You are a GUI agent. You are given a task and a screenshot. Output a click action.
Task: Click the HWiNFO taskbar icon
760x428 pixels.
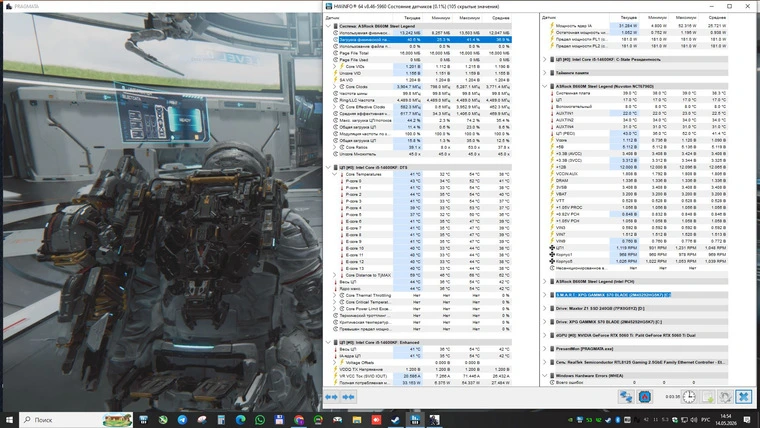coord(415,420)
